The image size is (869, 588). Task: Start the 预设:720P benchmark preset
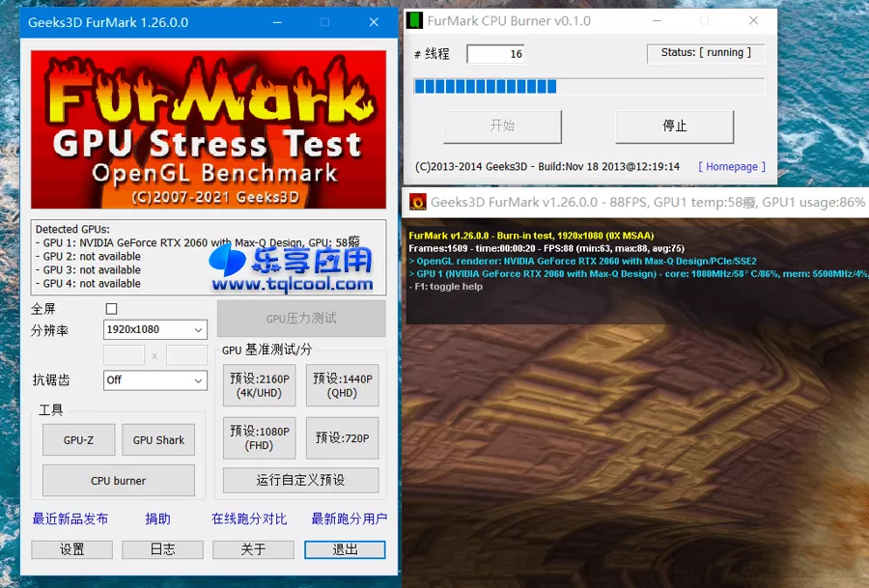pyautogui.click(x=343, y=438)
